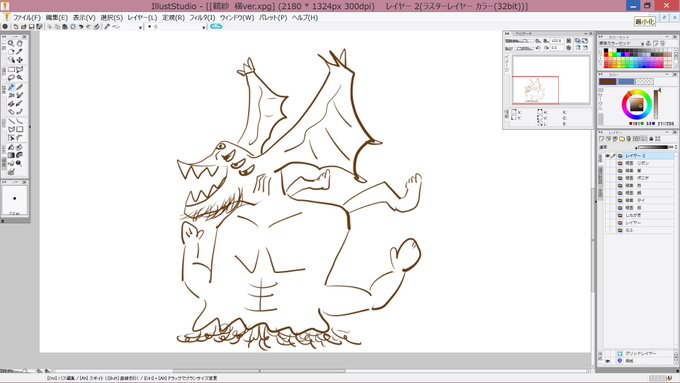This screenshot has width=680, height=383.
Task: Click the navigator canvas thumbnail
Action: [551, 80]
